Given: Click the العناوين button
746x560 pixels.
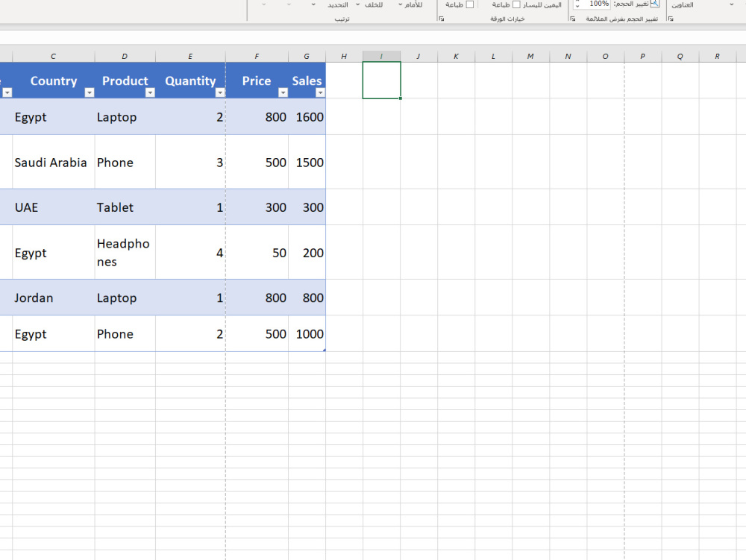Looking at the screenshot, I should 683,4.
